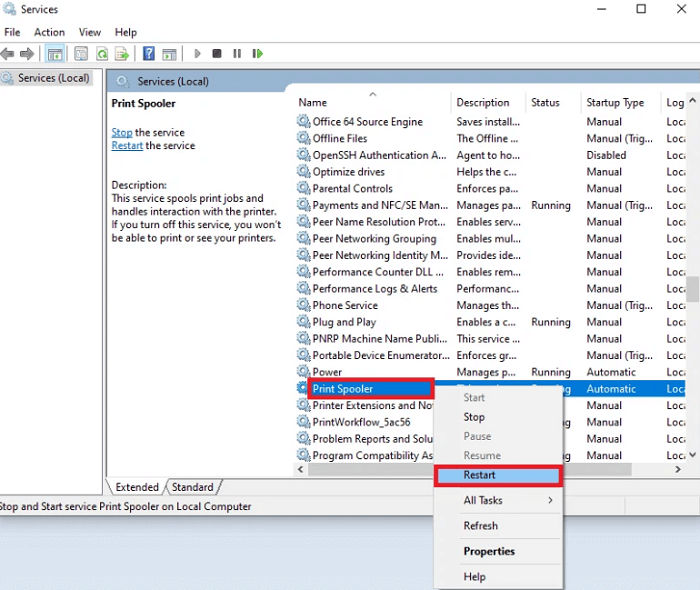Click the gear icon of OpenSSH Authentication Agent
Viewport: 700px width, 590px height.
[x=304, y=155]
